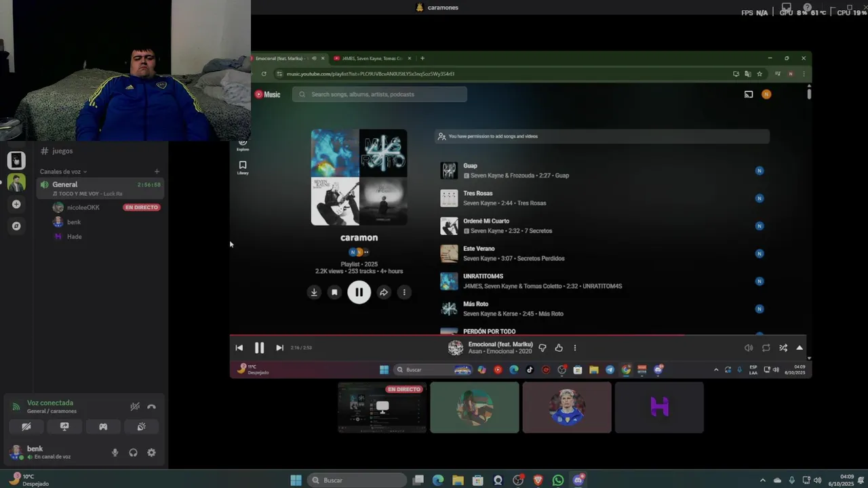
Task: Open a new browser tab
Action: coord(422,58)
